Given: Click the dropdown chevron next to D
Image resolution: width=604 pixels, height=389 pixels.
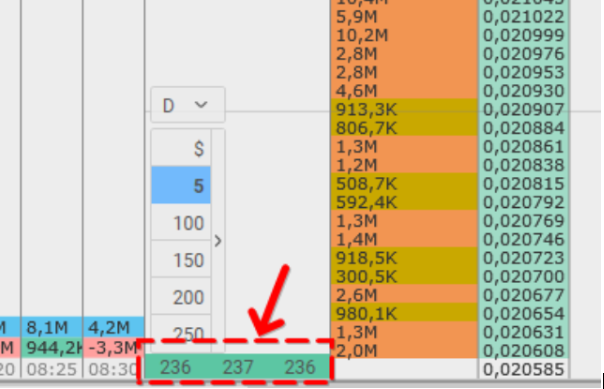Looking at the screenshot, I should 201,104.
